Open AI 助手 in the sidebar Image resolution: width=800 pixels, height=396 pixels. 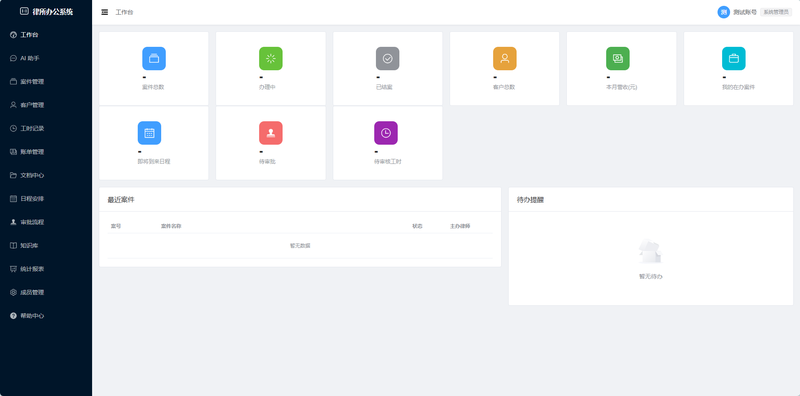coord(46,58)
